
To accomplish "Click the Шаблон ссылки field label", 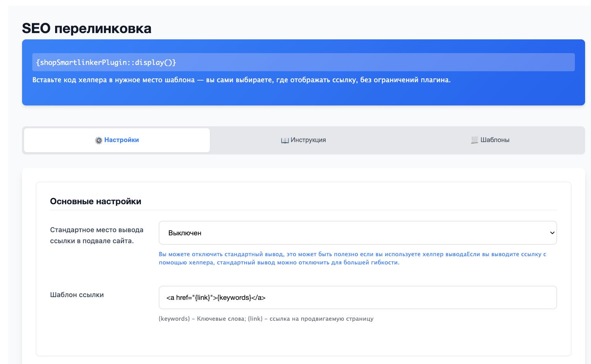I will coord(77,295).
